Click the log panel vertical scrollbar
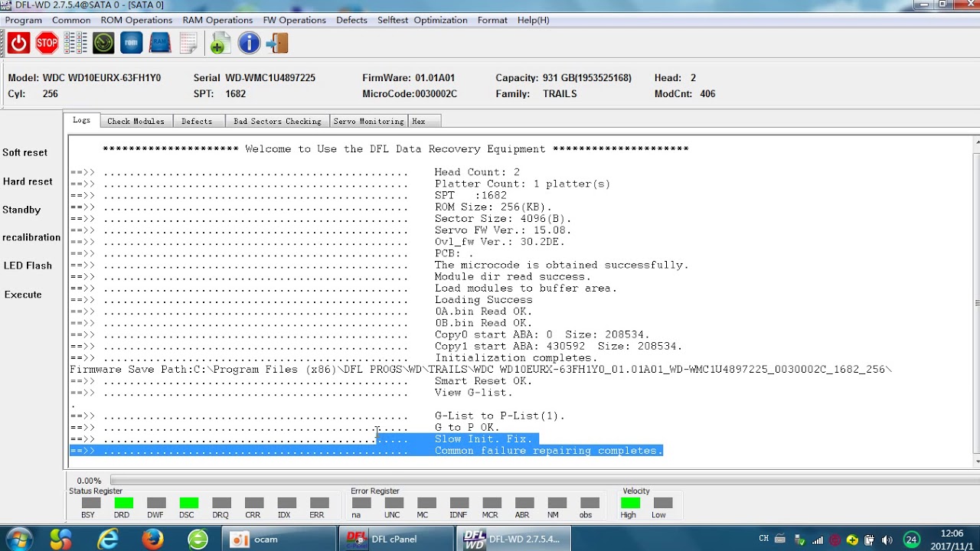Viewport: 980px width, 551px height. pyautogui.click(x=976, y=302)
